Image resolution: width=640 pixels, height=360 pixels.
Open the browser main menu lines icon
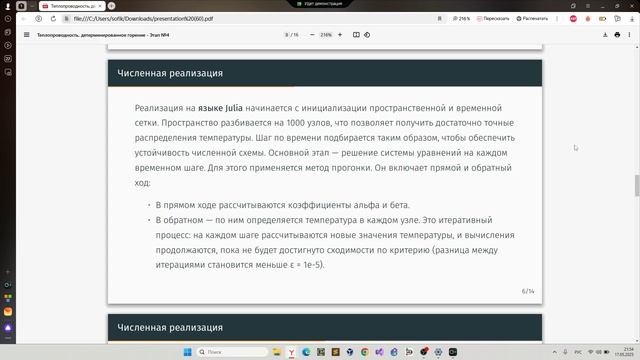[588, 6]
